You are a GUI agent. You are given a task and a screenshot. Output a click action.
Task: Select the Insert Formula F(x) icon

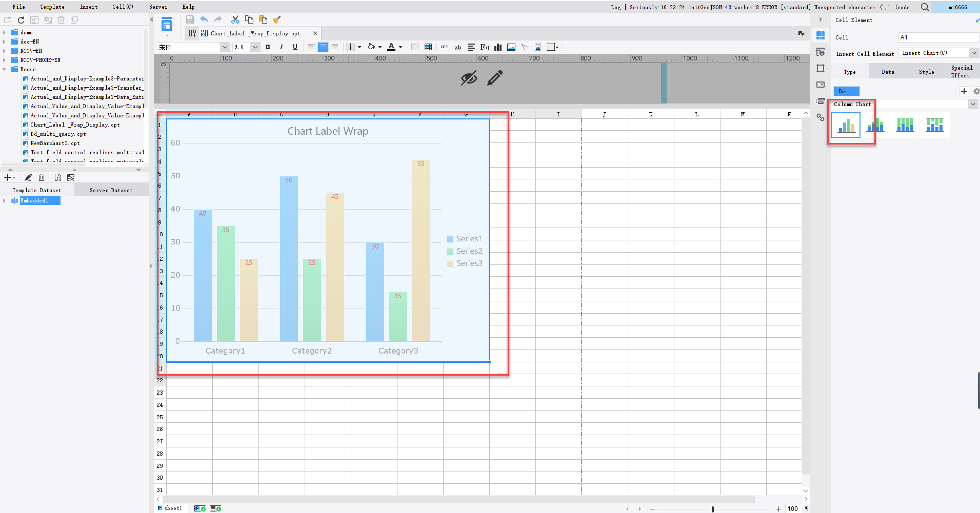click(x=484, y=47)
